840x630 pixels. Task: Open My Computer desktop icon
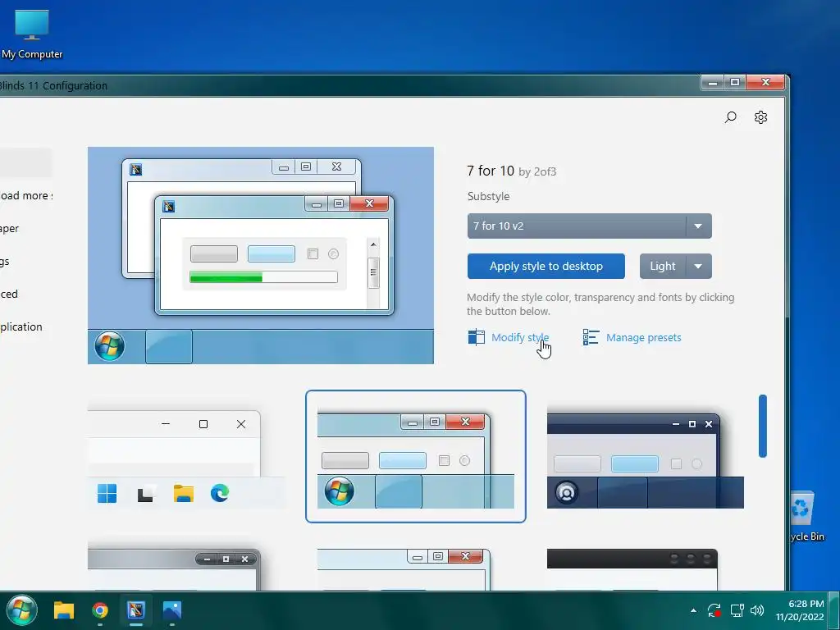(32, 34)
